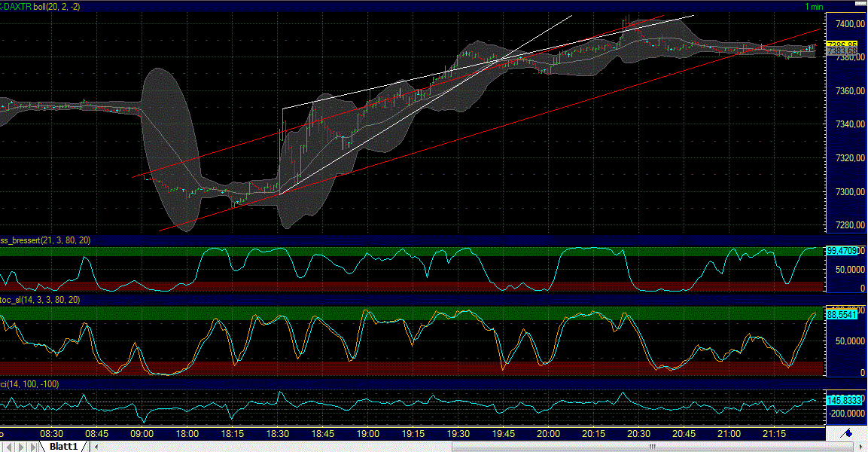Click the last-sheet navigation arrow near Blatt1
Screen dimensions: 868x452
34,446
